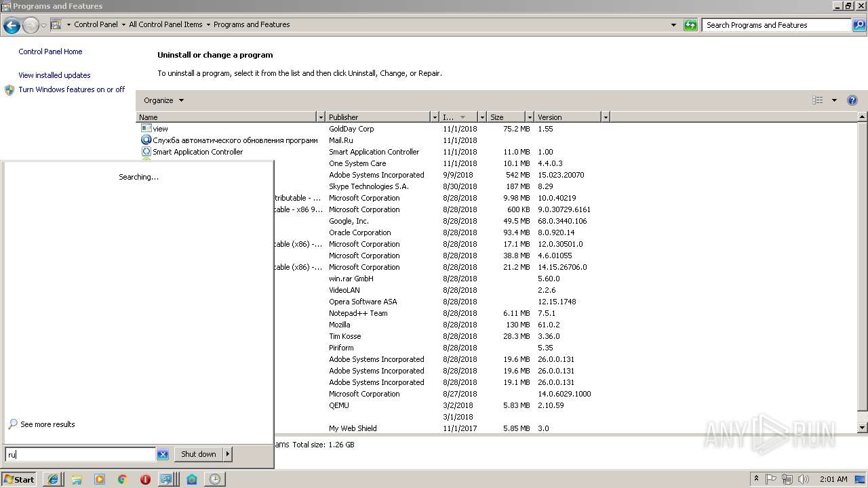Focus the Search Programs and Features field
868x488 pixels.
click(777, 25)
